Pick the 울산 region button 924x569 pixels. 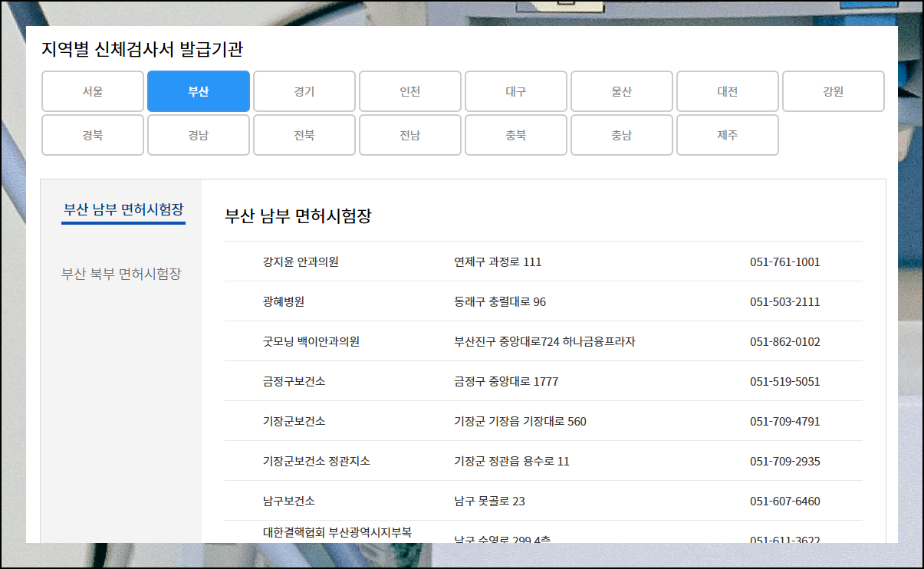[x=622, y=91]
